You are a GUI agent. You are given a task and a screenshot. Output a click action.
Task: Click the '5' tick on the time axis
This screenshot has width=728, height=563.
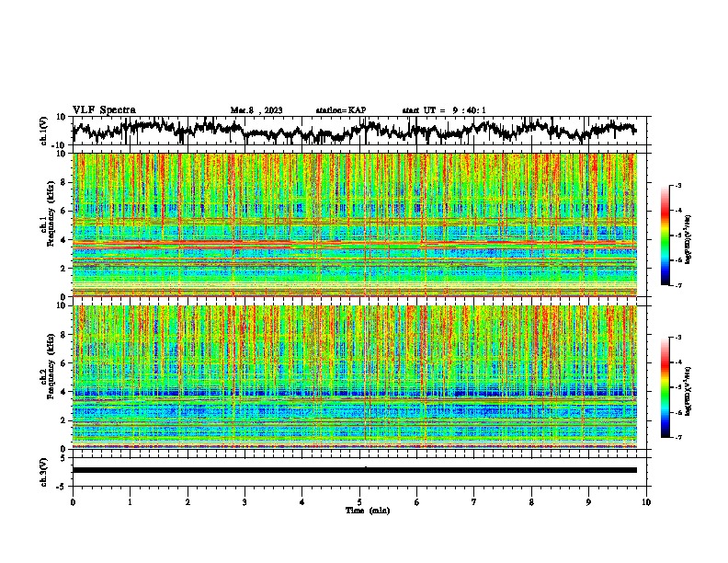[359, 502]
